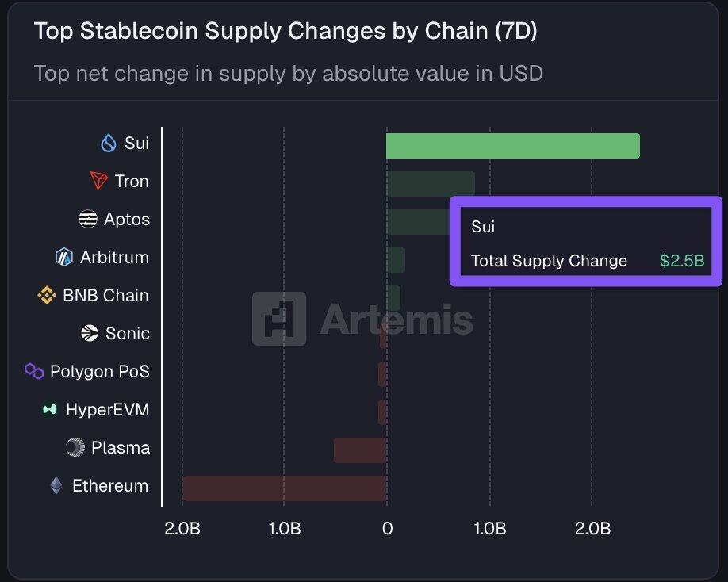Click the HyperEVM teal icon
Viewport: 728px width, 582px height.
point(51,410)
